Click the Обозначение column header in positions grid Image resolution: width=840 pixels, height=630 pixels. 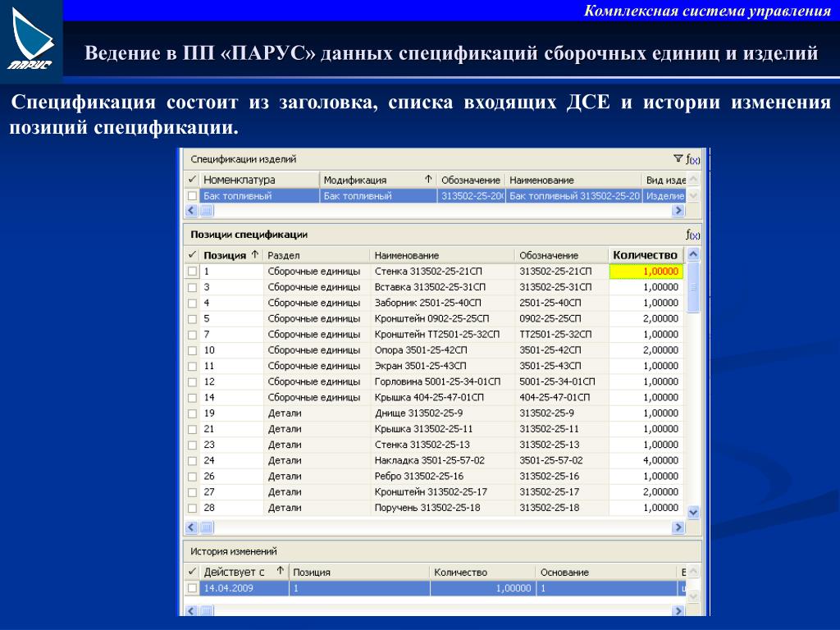pyautogui.click(x=561, y=256)
